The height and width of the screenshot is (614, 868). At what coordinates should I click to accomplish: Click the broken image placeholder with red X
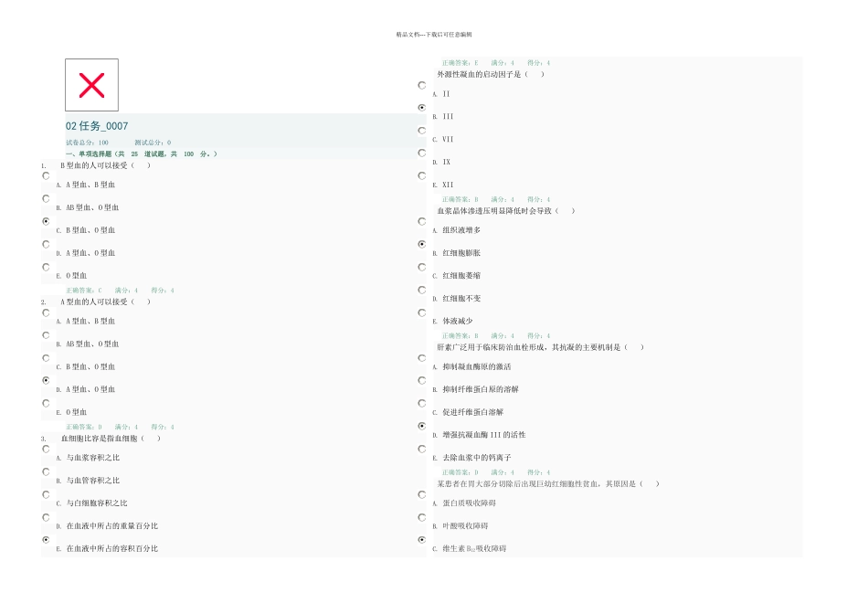coord(91,85)
